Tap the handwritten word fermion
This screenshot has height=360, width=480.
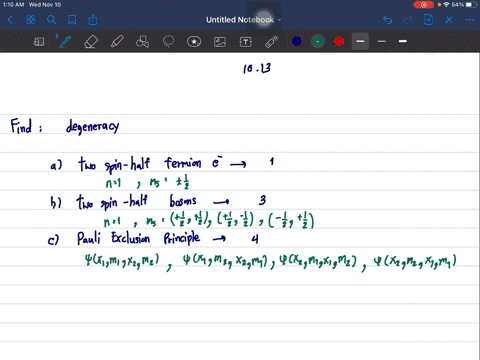coord(183,163)
